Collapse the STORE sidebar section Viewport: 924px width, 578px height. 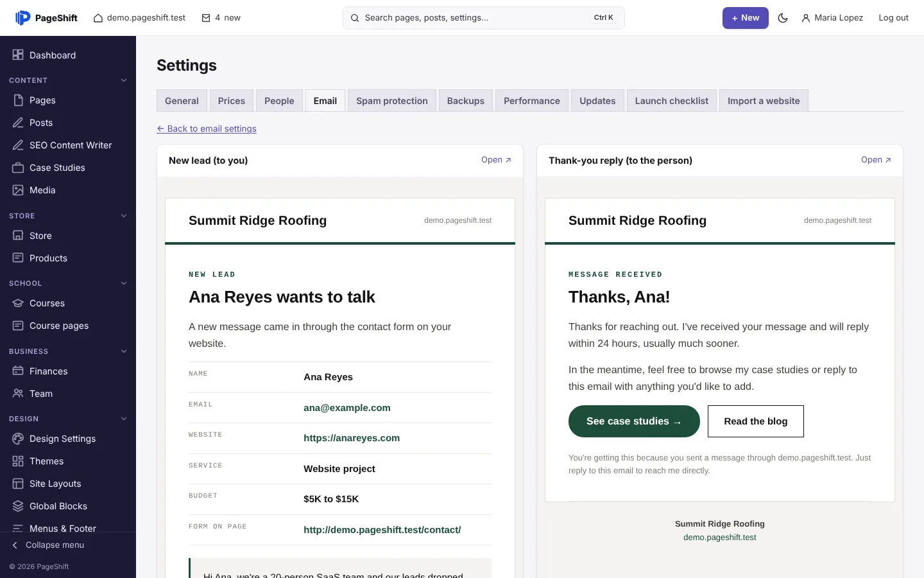pos(124,216)
